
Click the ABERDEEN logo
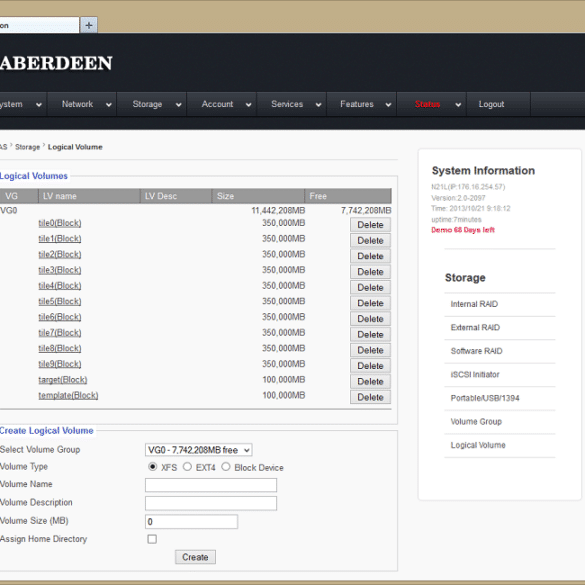pos(56,63)
